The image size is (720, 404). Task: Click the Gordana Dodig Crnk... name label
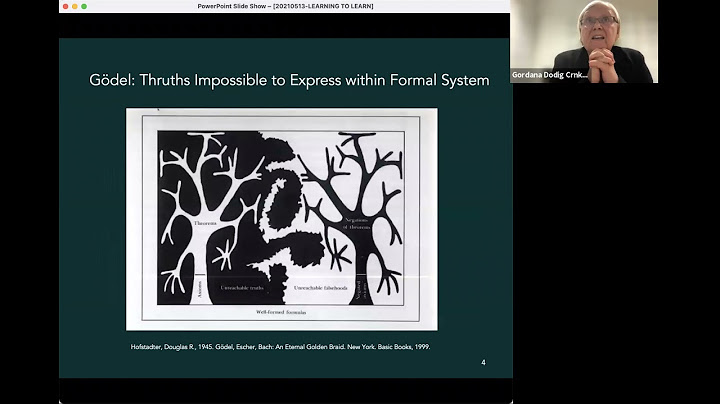coord(549,75)
